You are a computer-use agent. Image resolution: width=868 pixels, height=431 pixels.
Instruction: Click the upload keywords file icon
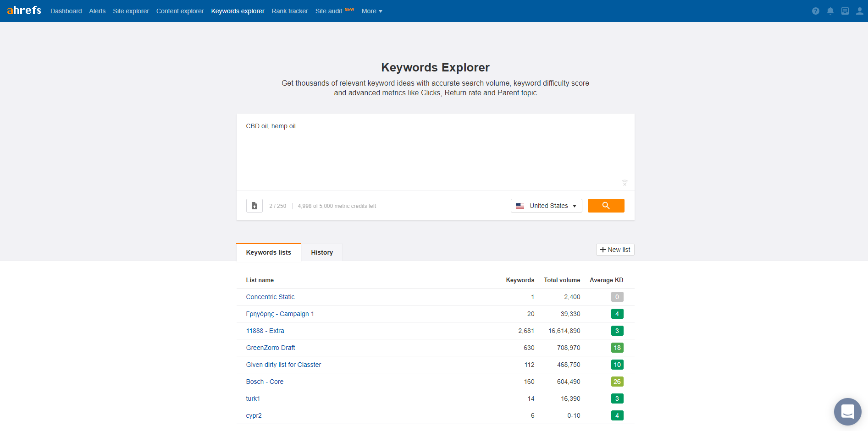(x=254, y=206)
